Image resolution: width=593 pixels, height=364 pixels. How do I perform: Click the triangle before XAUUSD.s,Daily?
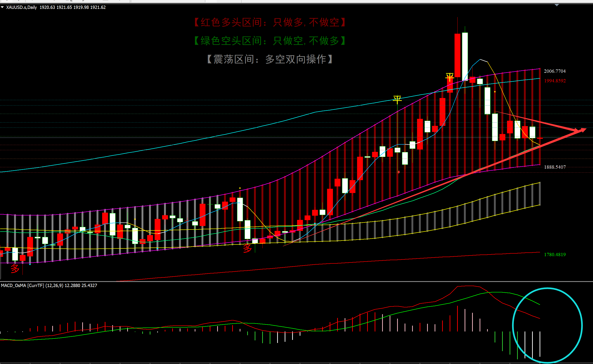point(2,7)
